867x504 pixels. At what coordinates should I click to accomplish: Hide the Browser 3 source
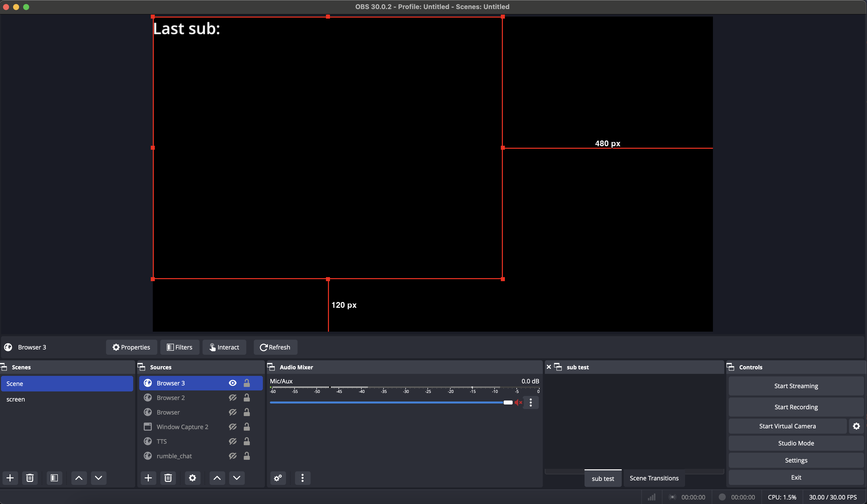(x=232, y=383)
